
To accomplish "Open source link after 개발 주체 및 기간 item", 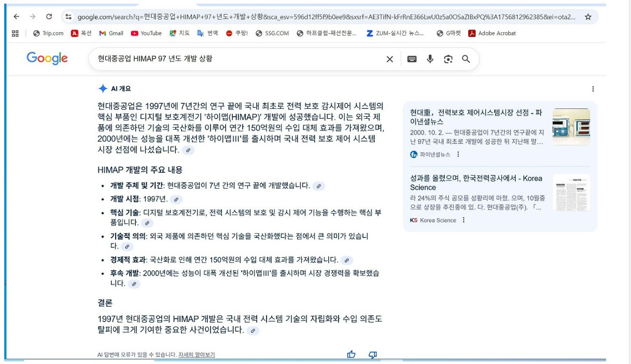I will [319, 186].
